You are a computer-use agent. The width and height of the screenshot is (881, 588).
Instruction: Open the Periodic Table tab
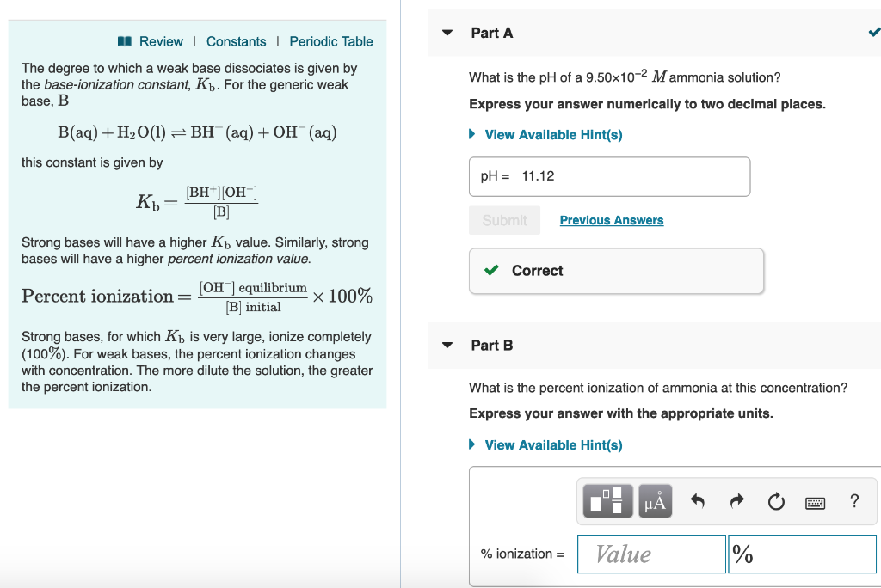point(331,41)
